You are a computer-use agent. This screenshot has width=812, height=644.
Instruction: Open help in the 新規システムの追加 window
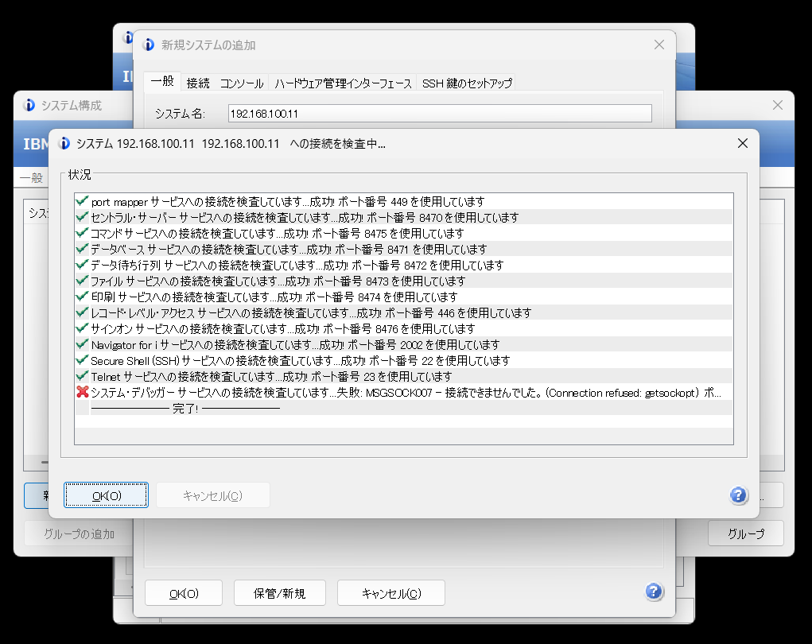(x=654, y=592)
